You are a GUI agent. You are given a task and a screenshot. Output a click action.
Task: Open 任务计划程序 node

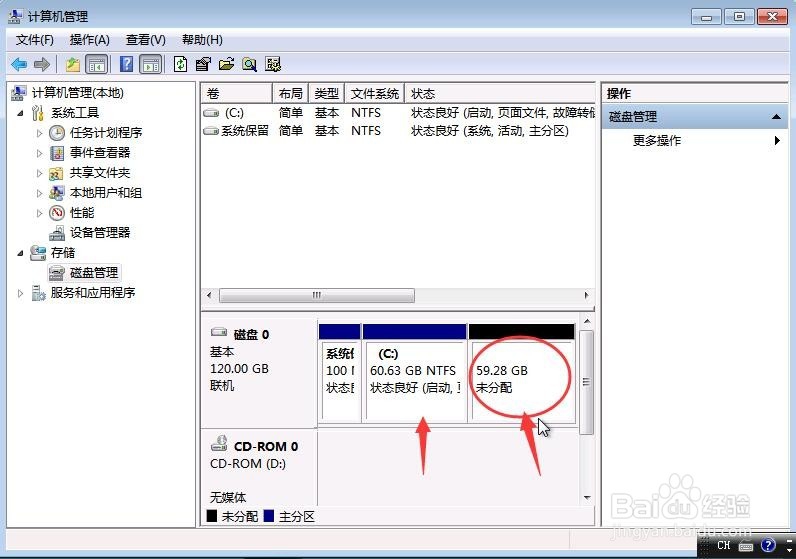click(x=106, y=133)
